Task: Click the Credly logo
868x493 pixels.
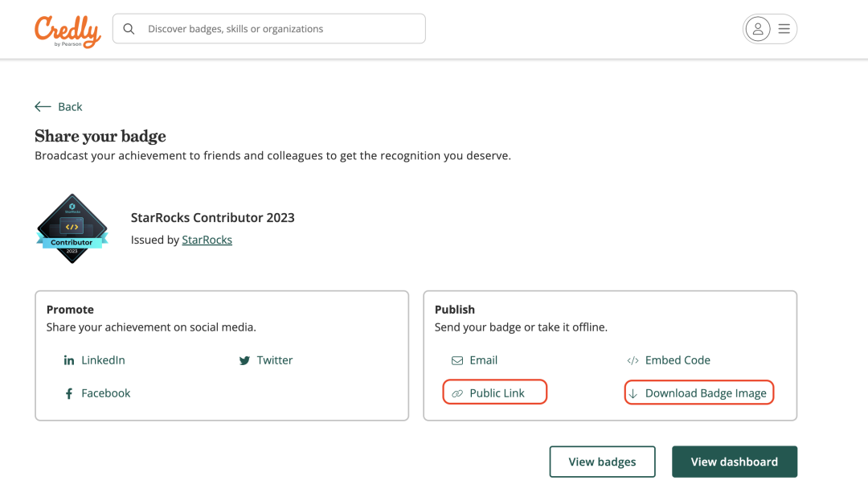Action: [x=68, y=31]
